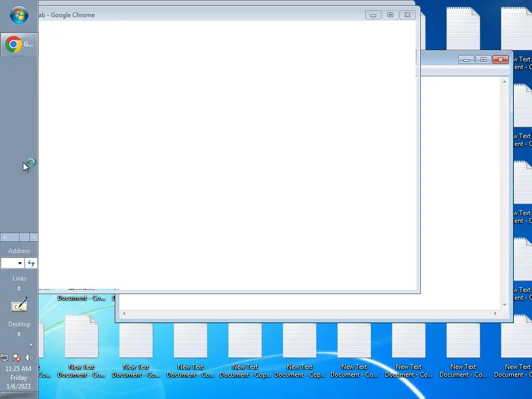532x399 pixels.
Task: Click the Google Chrome window title text
Action: 66,15
